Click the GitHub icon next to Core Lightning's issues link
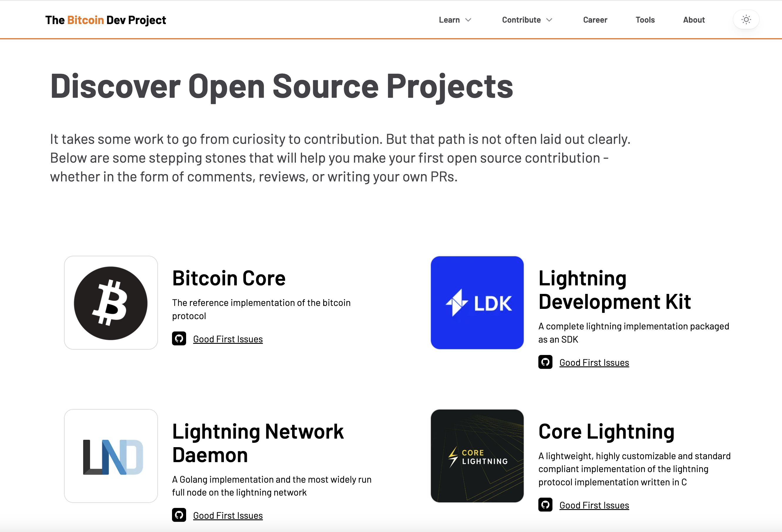782x532 pixels. (x=545, y=504)
